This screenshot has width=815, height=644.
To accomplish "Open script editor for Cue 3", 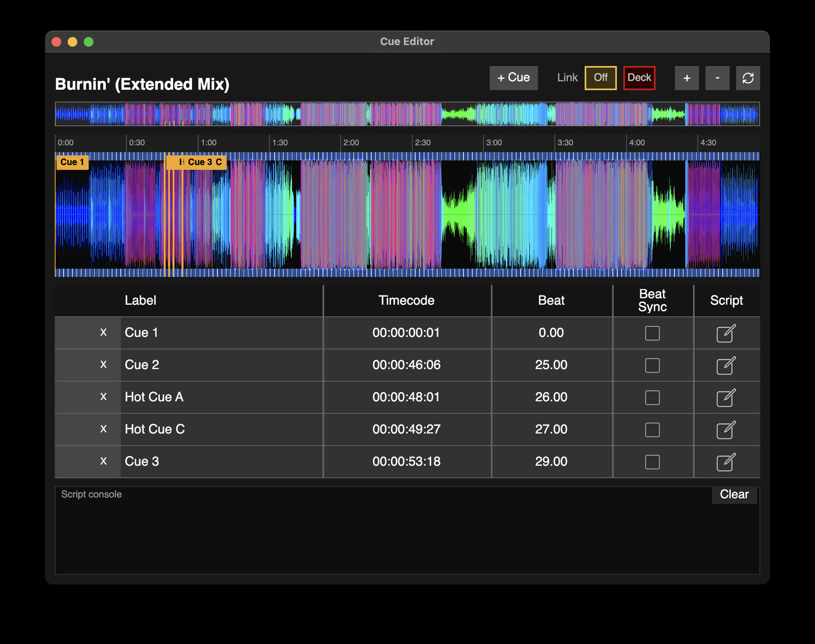I will [726, 462].
